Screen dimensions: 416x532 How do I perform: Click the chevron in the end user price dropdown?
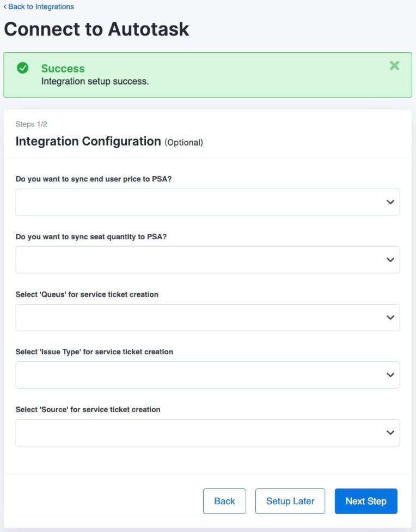pyautogui.click(x=390, y=202)
